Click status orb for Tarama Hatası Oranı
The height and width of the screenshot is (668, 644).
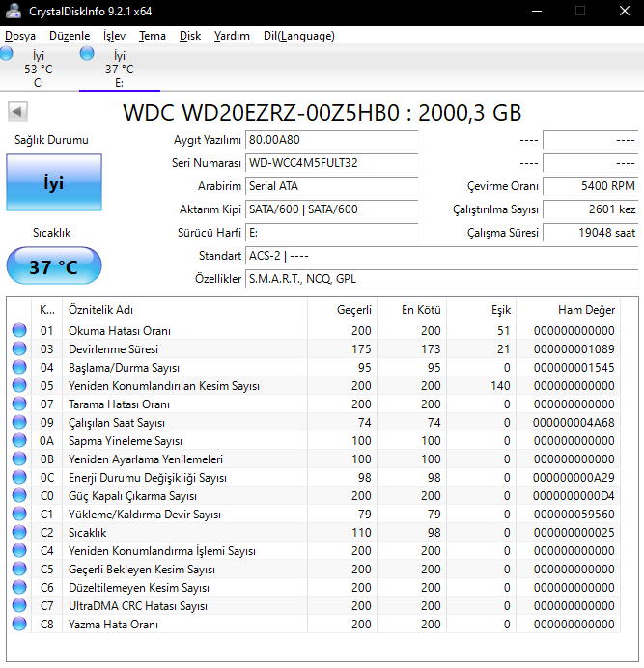(x=19, y=404)
